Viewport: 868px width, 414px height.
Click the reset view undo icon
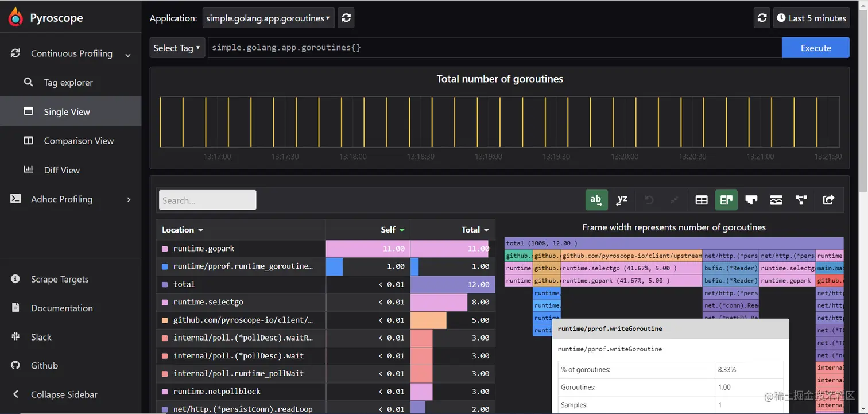coord(649,200)
